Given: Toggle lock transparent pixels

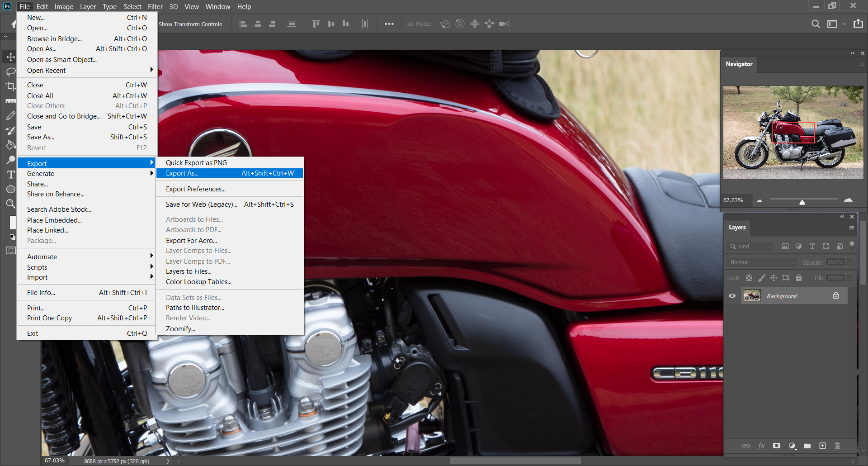Looking at the screenshot, I should [749, 278].
